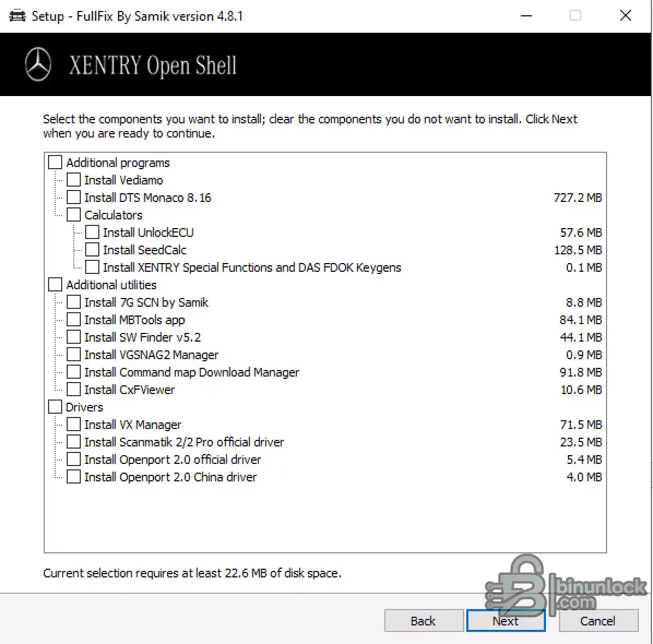Check the Additional utilities group checkbox
This screenshot has width=653, height=644.
pos(55,285)
